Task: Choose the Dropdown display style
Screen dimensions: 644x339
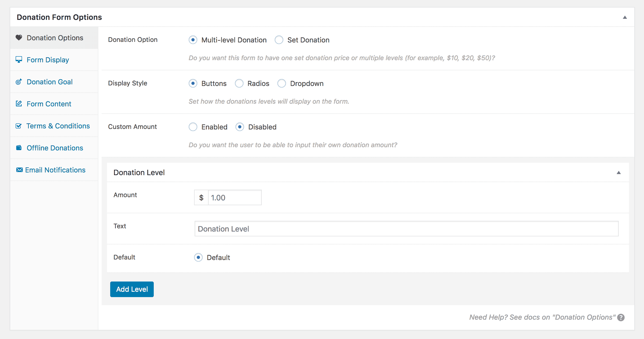Action: click(282, 83)
